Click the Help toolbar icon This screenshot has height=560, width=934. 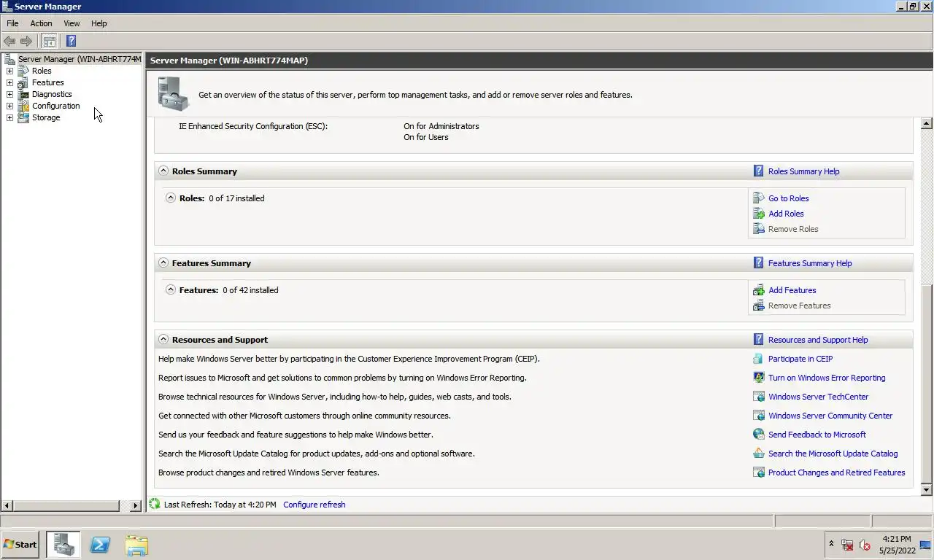[x=71, y=41]
